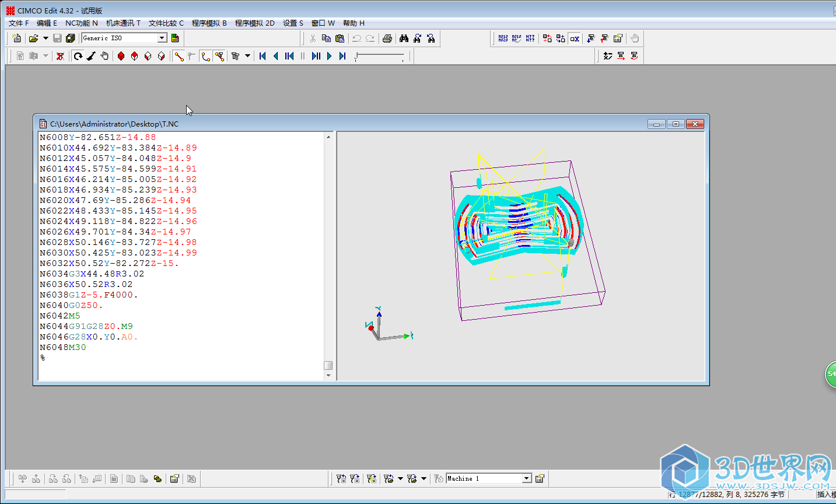Open the 帮助 H menu

coord(354,23)
